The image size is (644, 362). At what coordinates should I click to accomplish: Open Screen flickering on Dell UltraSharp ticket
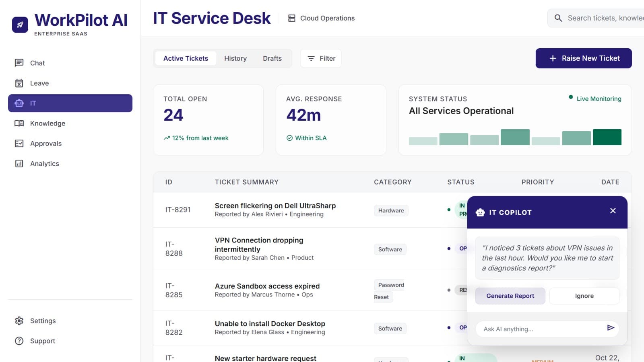(275, 206)
